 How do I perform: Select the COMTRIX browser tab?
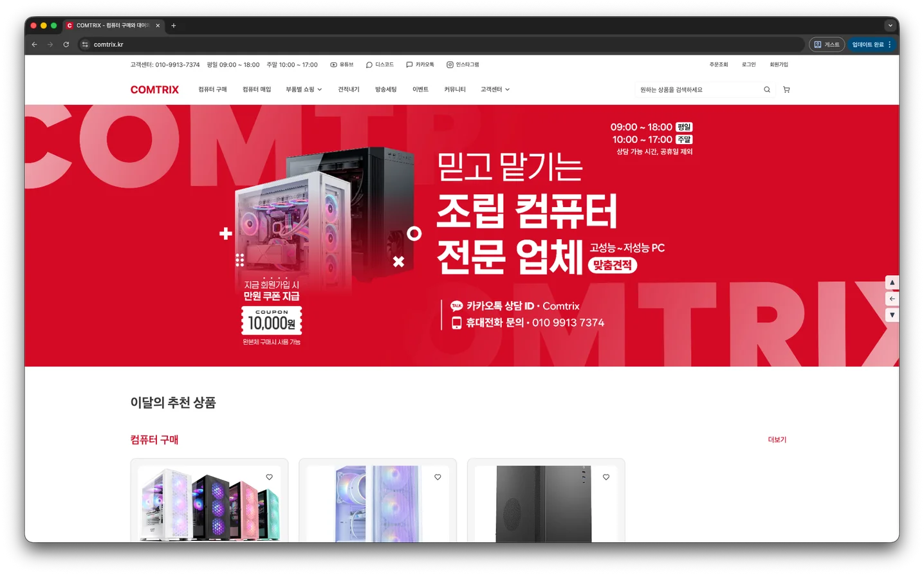(x=113, y=26)
